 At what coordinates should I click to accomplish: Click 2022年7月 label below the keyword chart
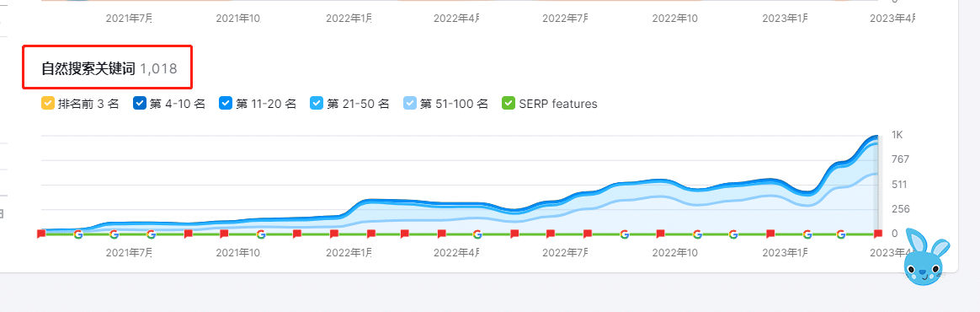tap(565, 253)
